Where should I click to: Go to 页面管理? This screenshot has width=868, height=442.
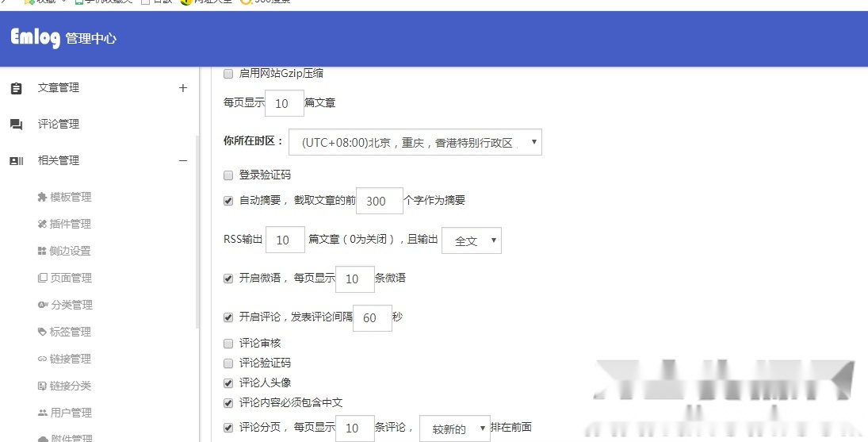(x=71, y=278)
